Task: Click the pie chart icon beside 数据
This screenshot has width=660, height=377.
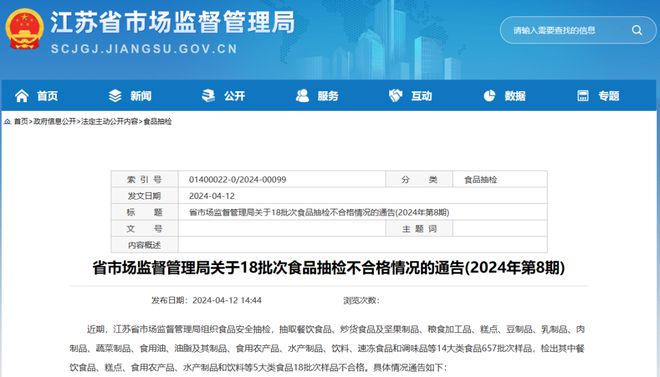Action: pos(489,96)
